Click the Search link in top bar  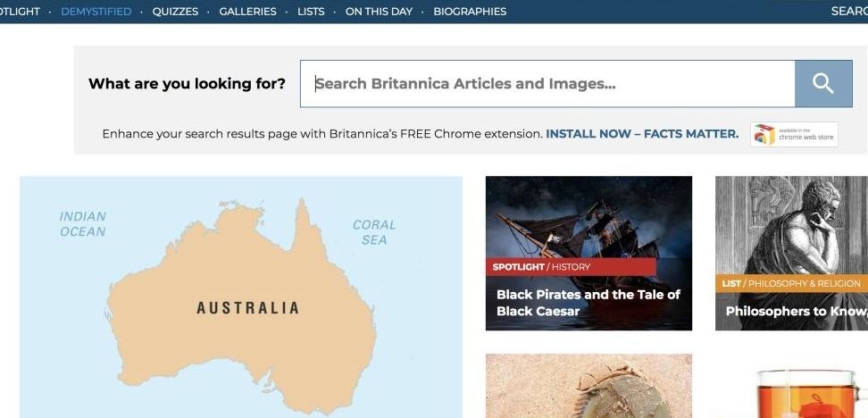[x=849, y=11]
